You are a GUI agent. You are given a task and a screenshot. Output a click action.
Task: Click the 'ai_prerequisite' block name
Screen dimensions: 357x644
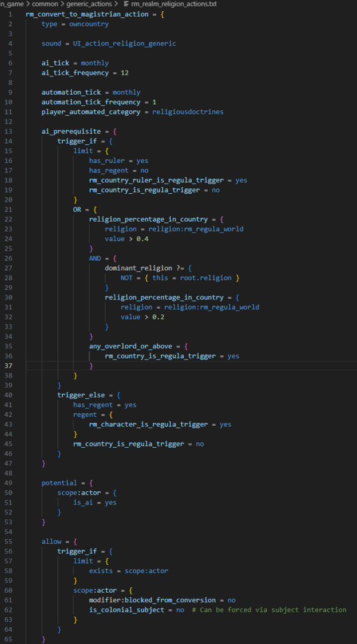click(x=71, y=131)
